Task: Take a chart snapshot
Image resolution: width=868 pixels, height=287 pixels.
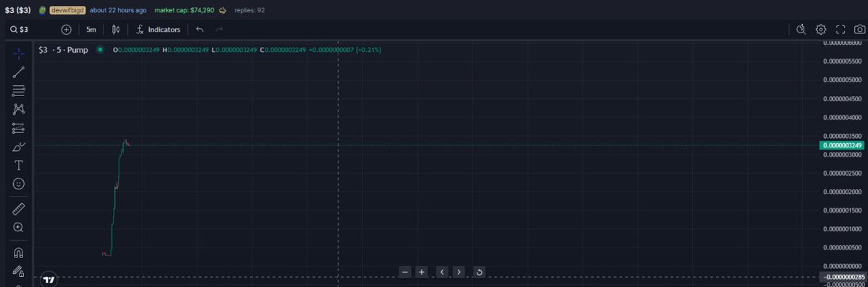Action: click(859, 30)
